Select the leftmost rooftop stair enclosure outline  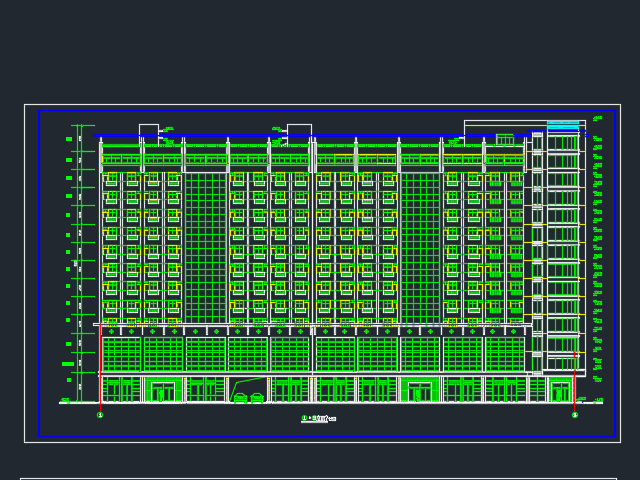click(148, 129)
